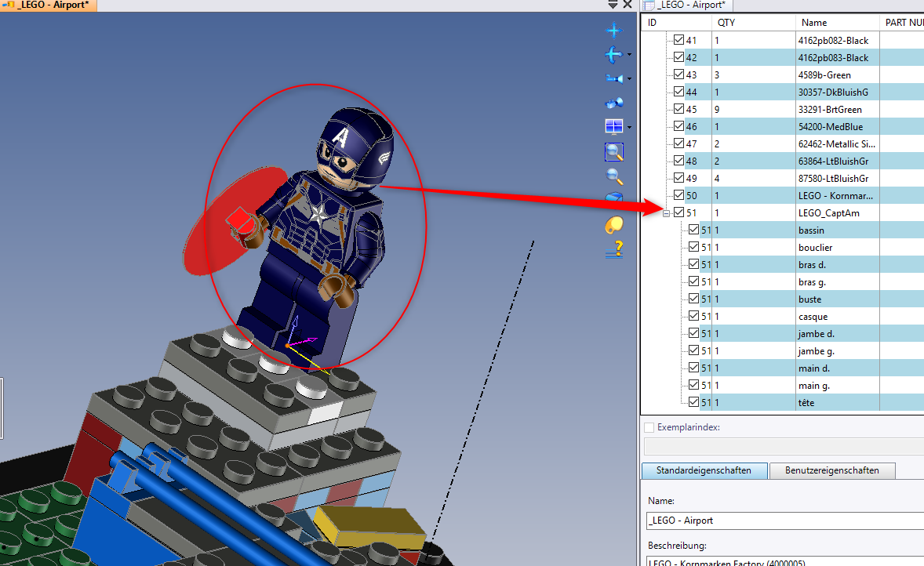The image size is (924, 566).
Task: Select the 33291-BrtGreen row name
Action: pyautogui.click(x=830, y=110)
